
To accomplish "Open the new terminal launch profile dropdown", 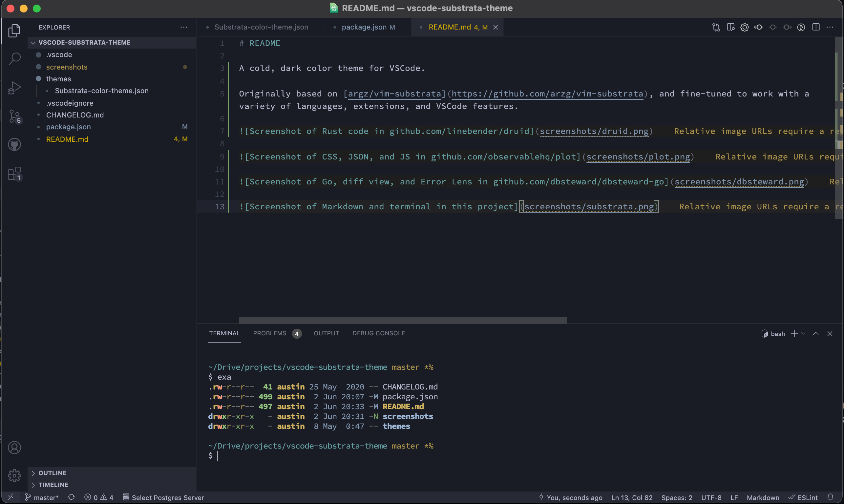I will [803, 333].
